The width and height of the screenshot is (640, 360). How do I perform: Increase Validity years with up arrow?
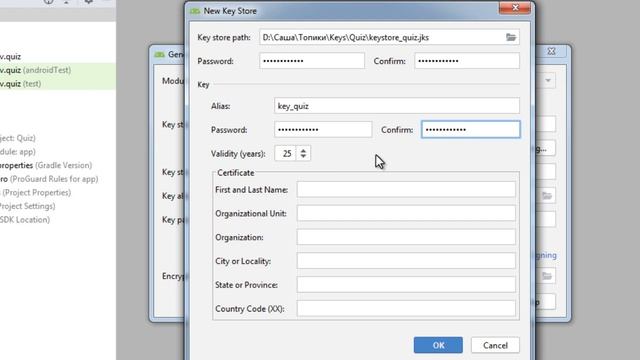[303, 150]
